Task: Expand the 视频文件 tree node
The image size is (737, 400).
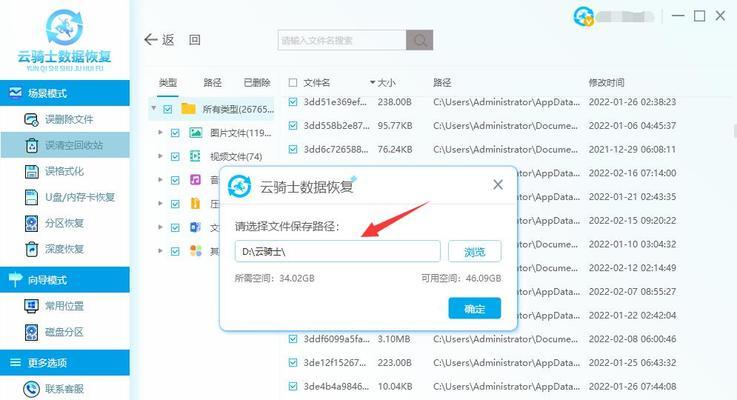Action: [160, 156]
